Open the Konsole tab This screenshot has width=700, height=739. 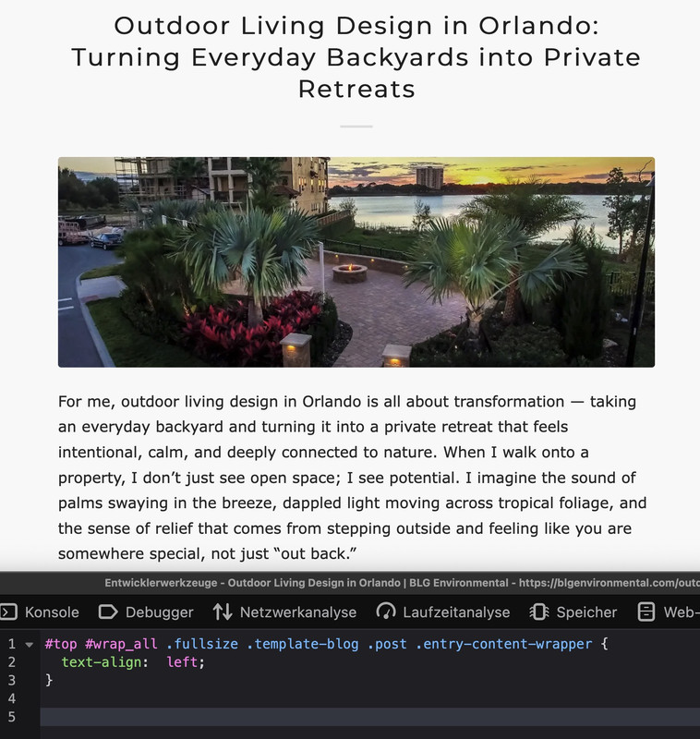click(x=42, y=612)
